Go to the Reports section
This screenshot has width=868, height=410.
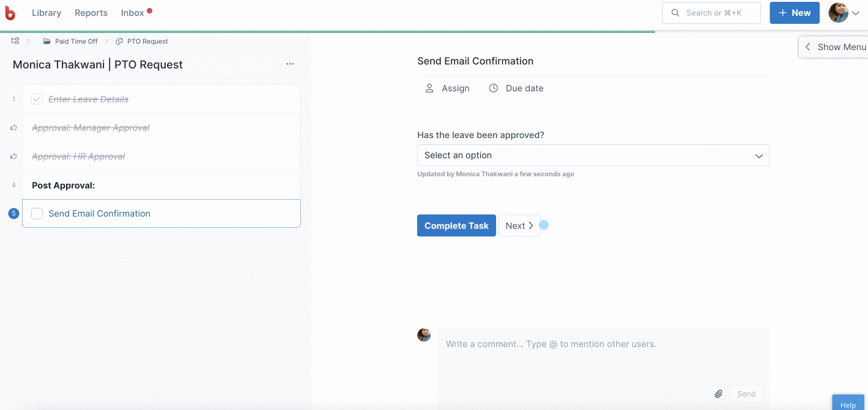click(x=91, y=13)
